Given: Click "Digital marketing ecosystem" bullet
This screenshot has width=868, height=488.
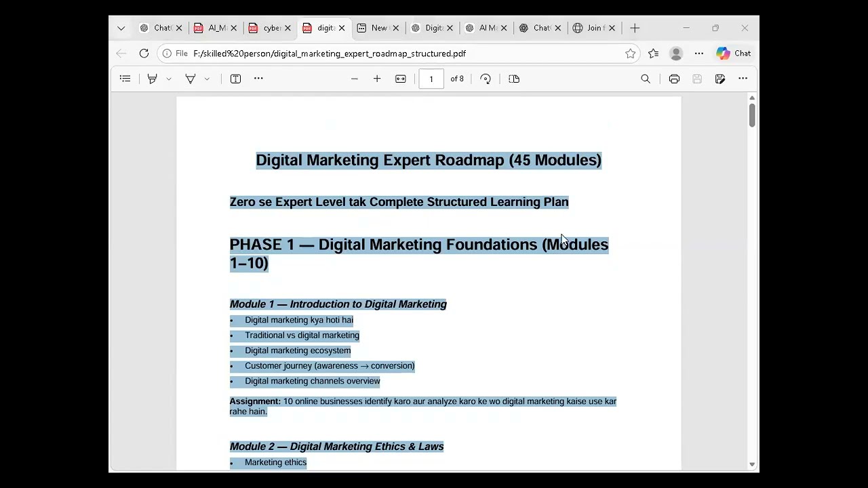Looking at the screenshot, I should coord(298,350).
